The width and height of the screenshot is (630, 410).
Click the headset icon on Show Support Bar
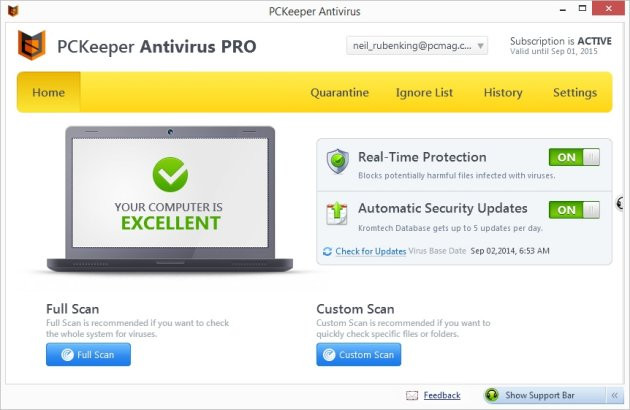492,395
